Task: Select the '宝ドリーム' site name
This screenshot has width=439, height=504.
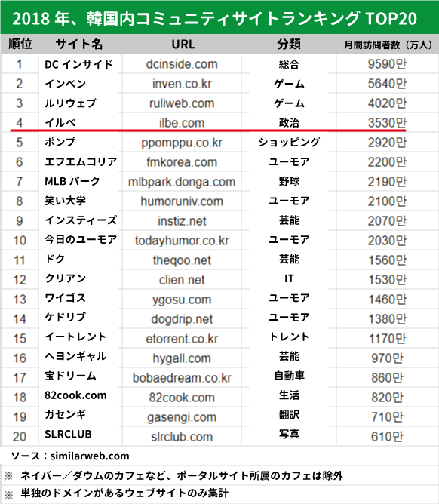Action: pos(70,376)
